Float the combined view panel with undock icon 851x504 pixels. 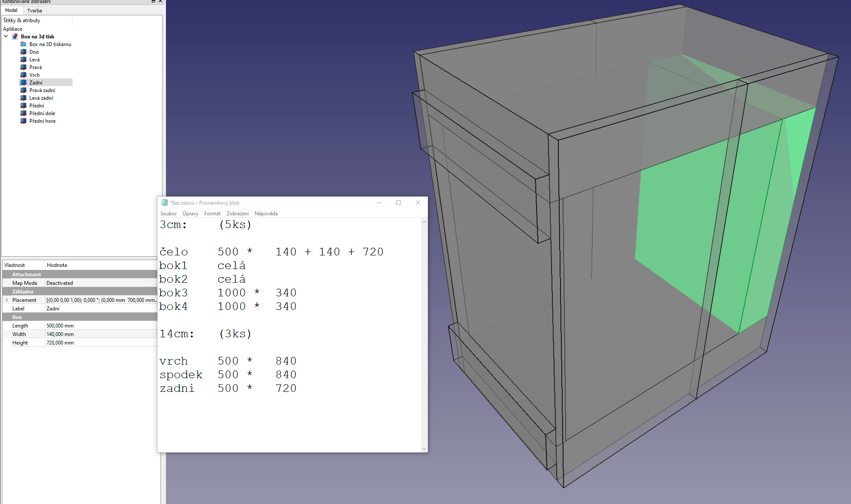153,1
